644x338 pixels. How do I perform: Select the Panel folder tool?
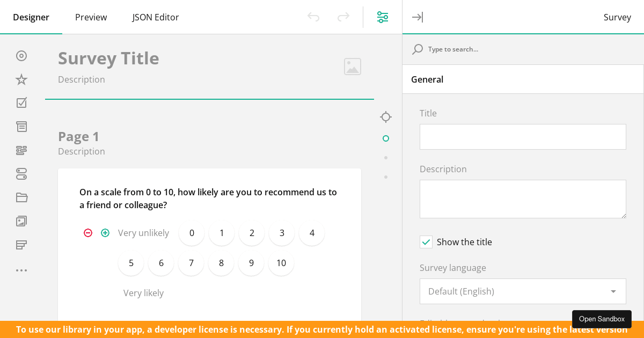coord(21,197)
